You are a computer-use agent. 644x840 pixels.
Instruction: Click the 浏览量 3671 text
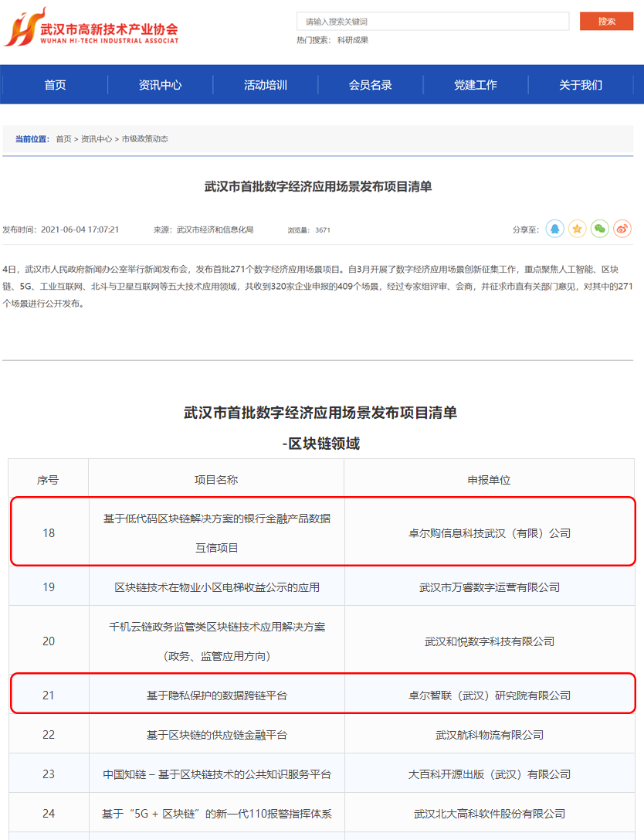tap(309, 230)
